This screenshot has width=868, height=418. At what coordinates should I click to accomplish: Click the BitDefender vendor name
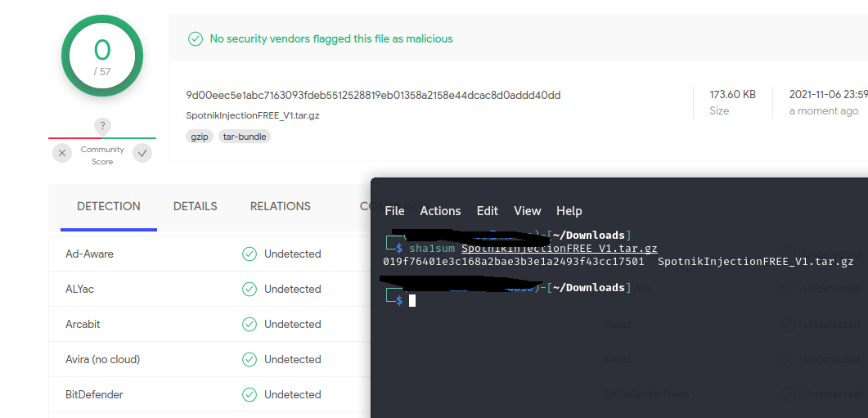coord(94,395)
